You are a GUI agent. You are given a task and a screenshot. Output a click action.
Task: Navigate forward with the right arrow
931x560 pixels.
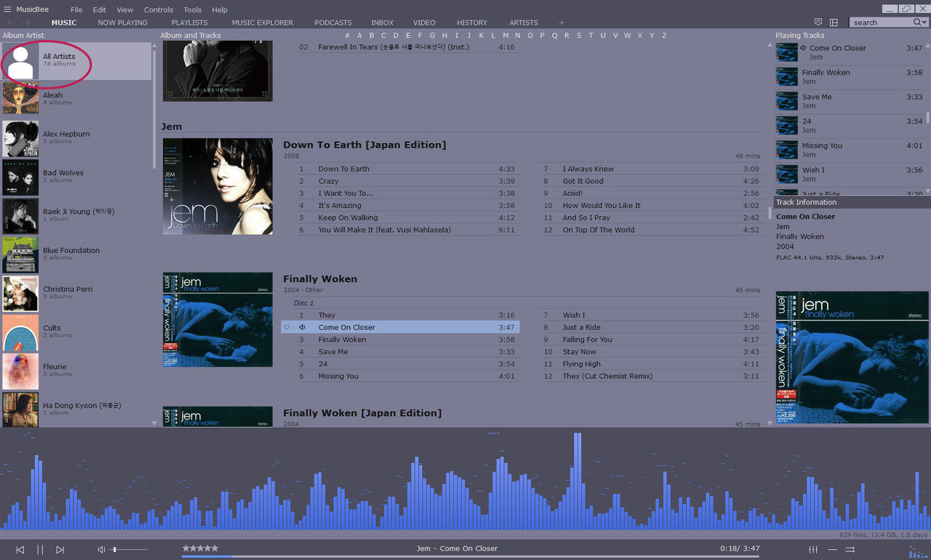coord(27,23)
